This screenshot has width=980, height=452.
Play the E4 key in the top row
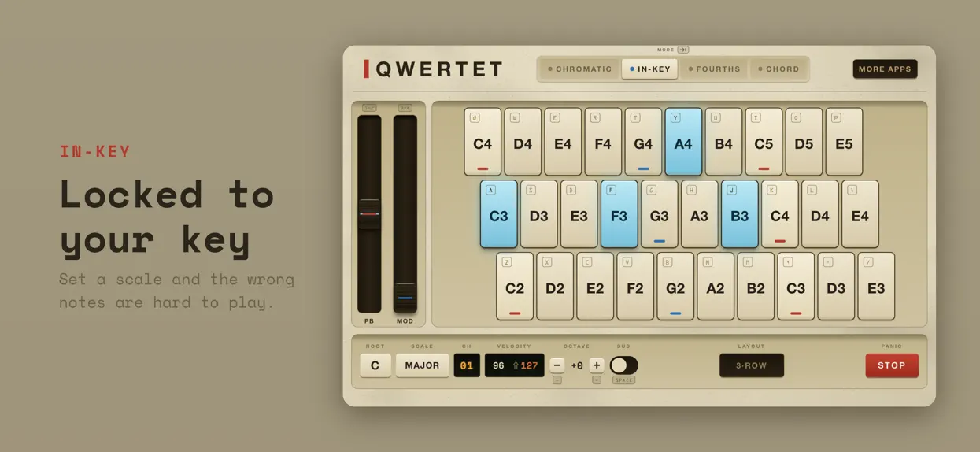tap(563, 142)
